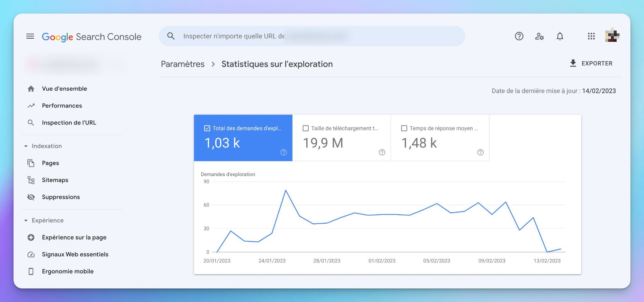Open Ergonomie mobile report
The width and height of the screenshot is (644, 302).
point(68,271)
